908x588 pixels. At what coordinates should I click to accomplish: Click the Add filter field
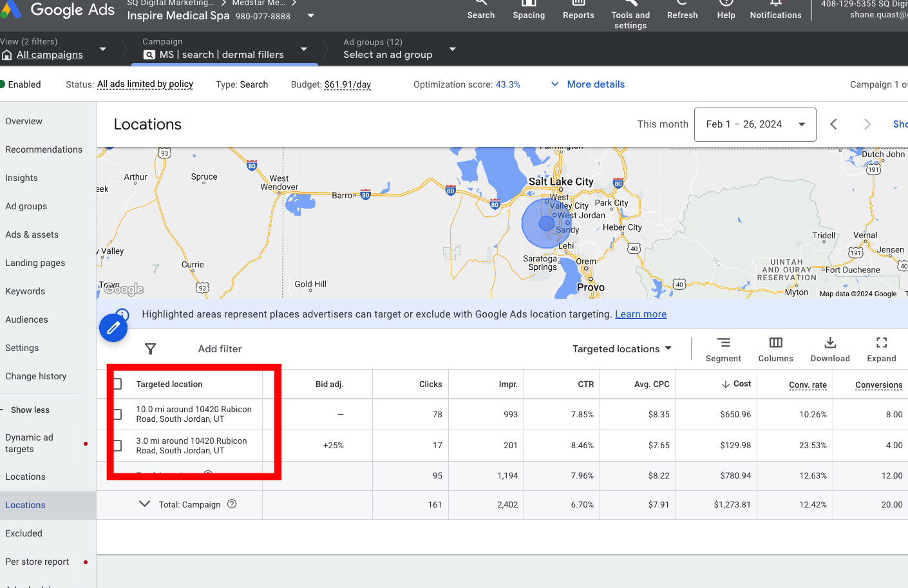click(220, 349)
